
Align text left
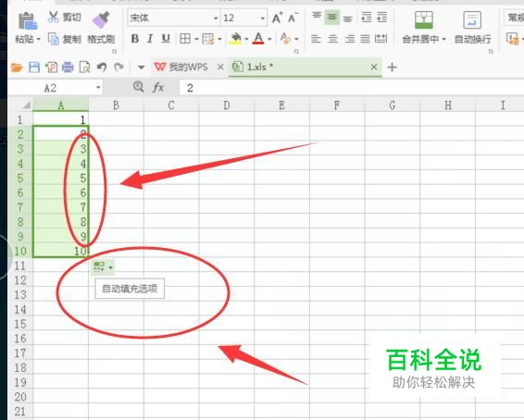tap(316, 39)
